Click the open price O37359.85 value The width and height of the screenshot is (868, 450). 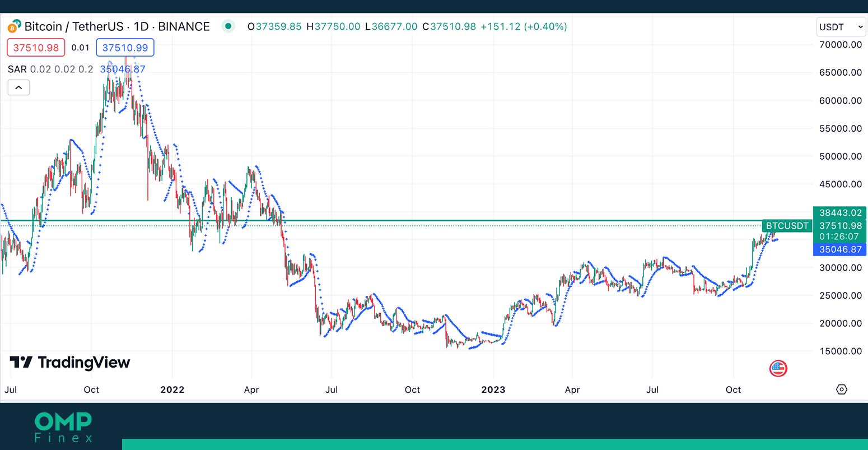click(274, 26)
